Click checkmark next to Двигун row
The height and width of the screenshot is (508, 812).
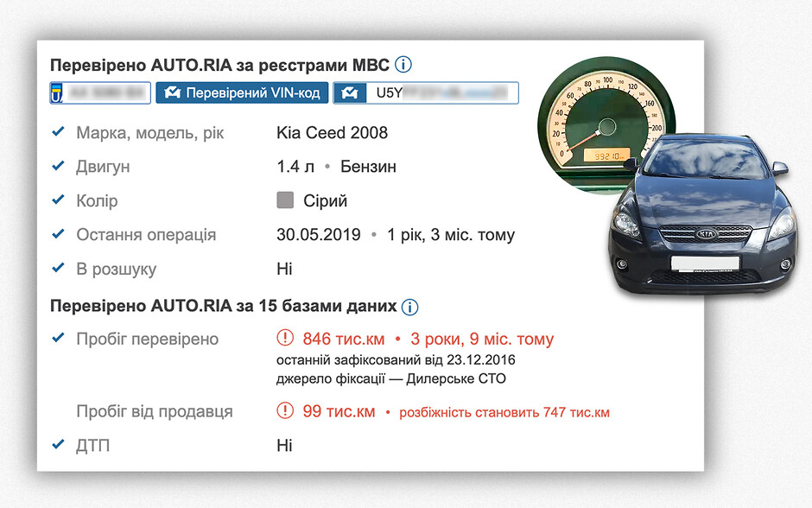(x=59, y=166)
